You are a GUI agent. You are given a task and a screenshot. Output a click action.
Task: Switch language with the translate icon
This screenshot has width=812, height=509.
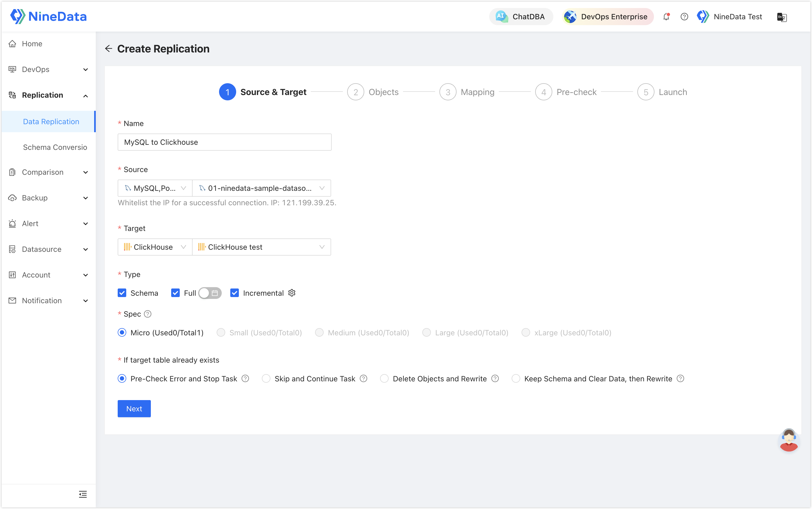coord(782,17)
